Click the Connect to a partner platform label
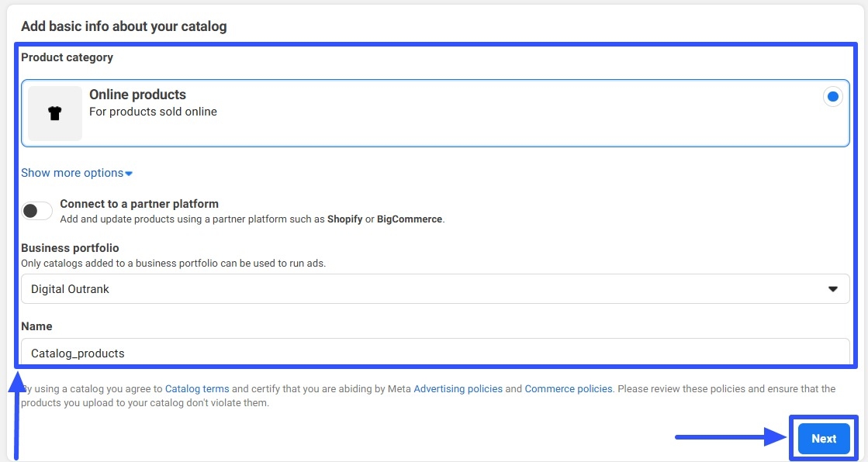The width and height of the screenshot is (868, 462). tap(139, 204)
